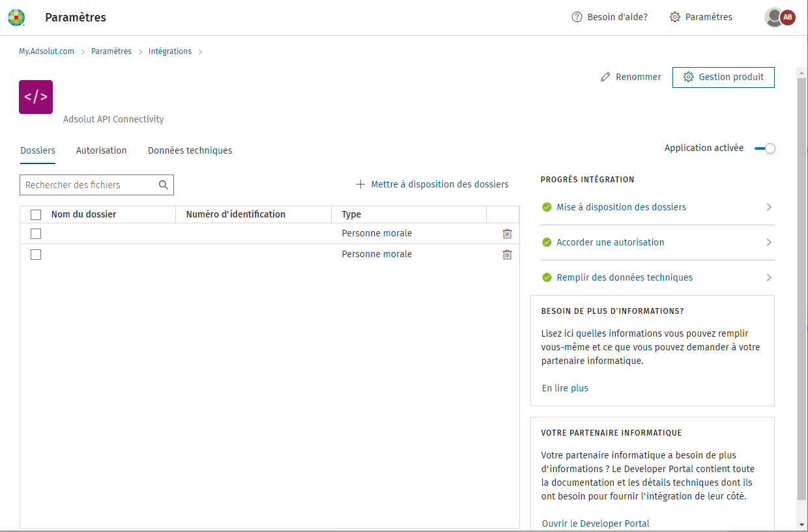Click the Wolters Kluwer logo icon
The image size is (808, 532).
16,18
